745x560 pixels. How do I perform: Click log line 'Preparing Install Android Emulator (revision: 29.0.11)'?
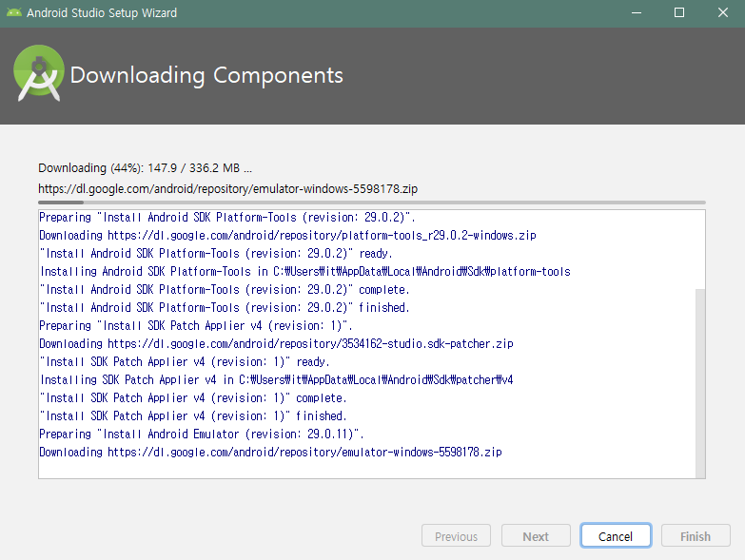202,434
